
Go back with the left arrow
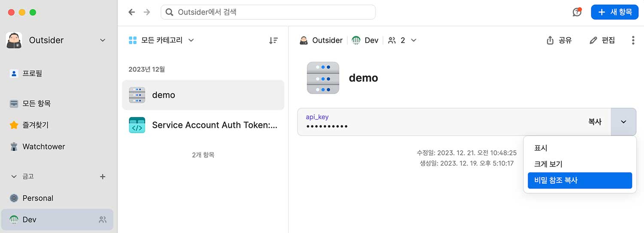(x=132, y=12)
